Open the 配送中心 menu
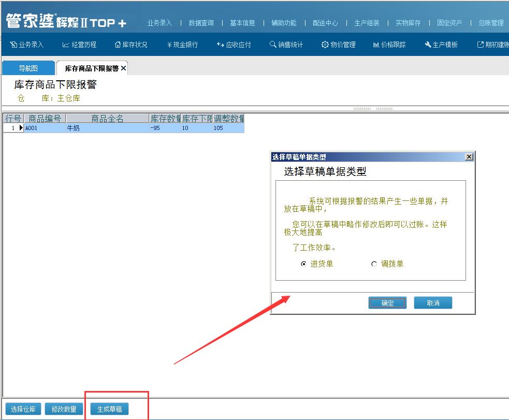The image size is (509, 420). pos(325,23)
